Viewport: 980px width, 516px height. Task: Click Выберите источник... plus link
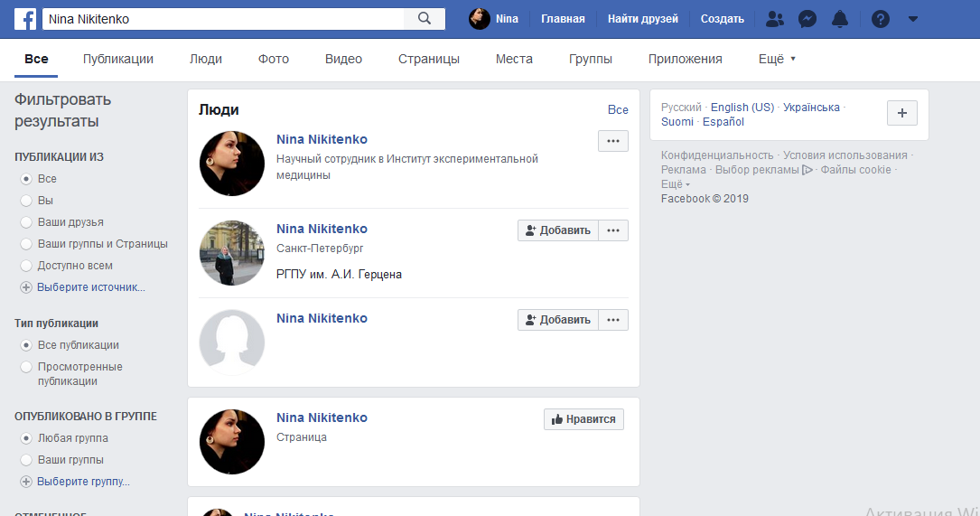tap(82, 287)
